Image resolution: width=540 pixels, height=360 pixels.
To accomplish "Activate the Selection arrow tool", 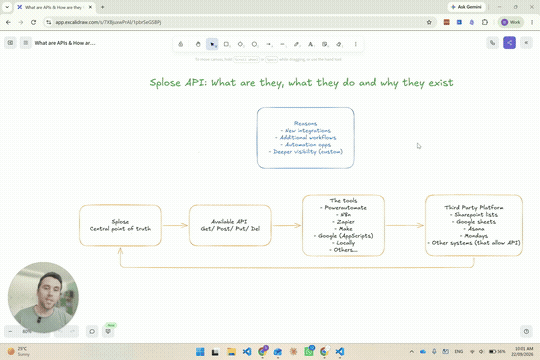I will 212,44.
